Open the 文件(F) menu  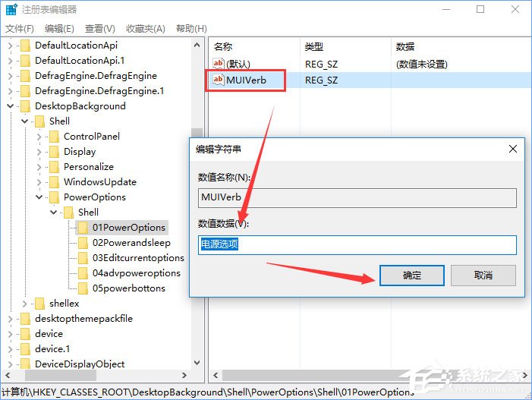(20, 29)
